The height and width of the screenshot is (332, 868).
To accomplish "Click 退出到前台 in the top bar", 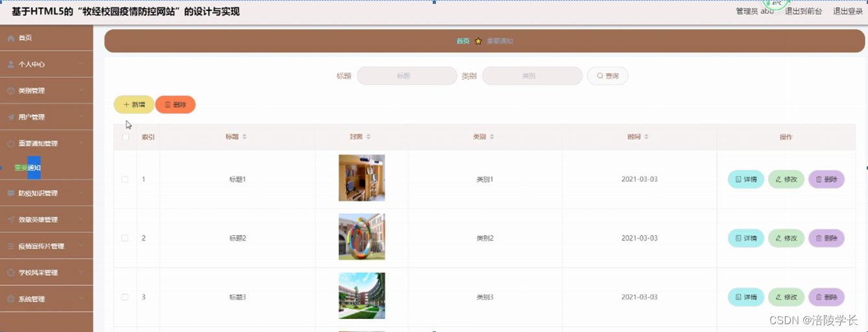I will point(803,11).
